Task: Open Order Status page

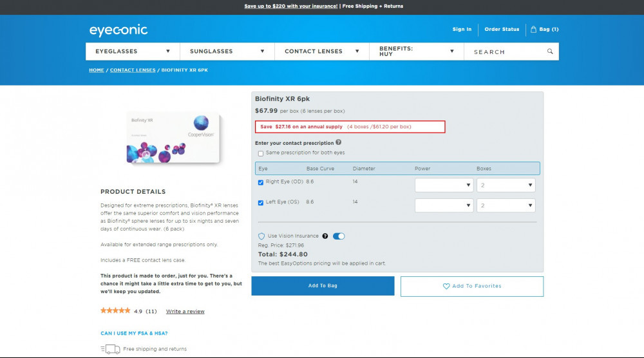Action: 502,29
